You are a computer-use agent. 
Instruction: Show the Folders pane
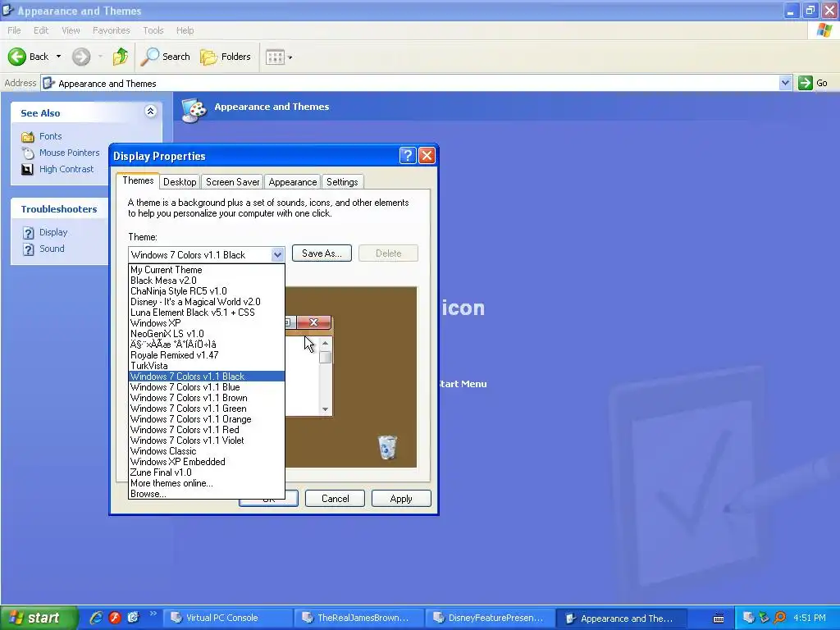(x=225, y=57)
